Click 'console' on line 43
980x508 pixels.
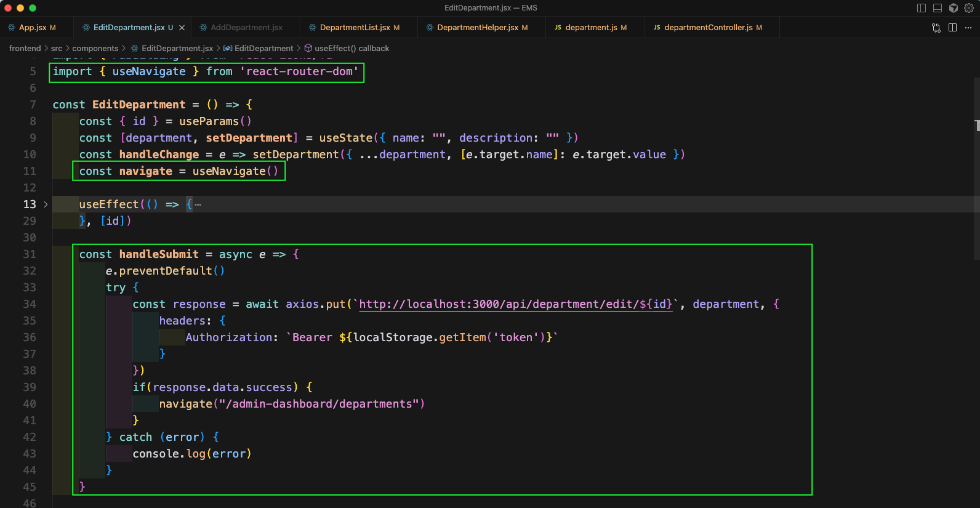156,454
